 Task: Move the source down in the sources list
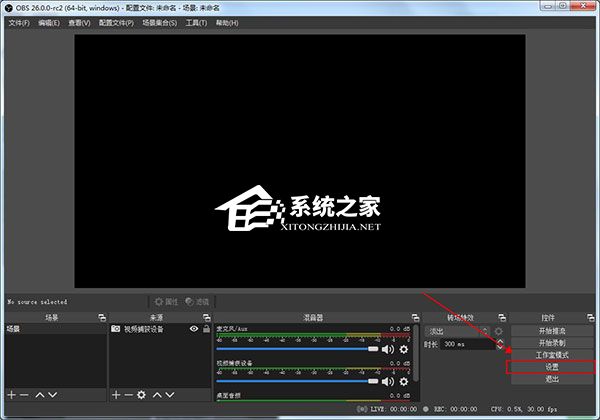click(170, 395)
